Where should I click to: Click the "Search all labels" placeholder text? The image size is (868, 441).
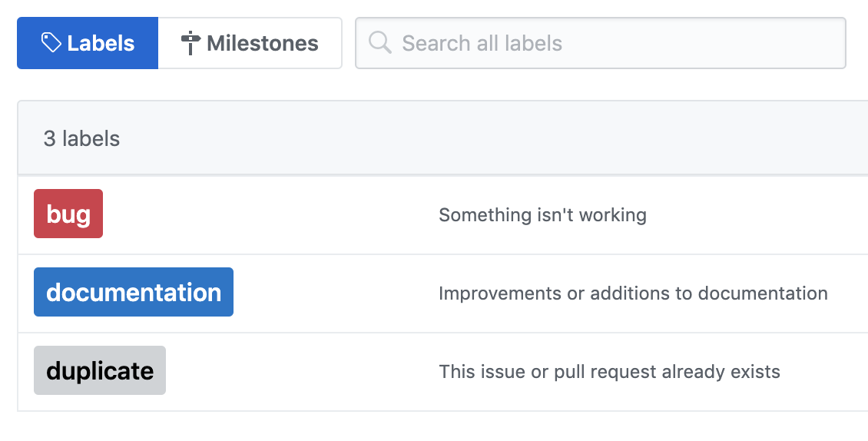pos(482,43)
